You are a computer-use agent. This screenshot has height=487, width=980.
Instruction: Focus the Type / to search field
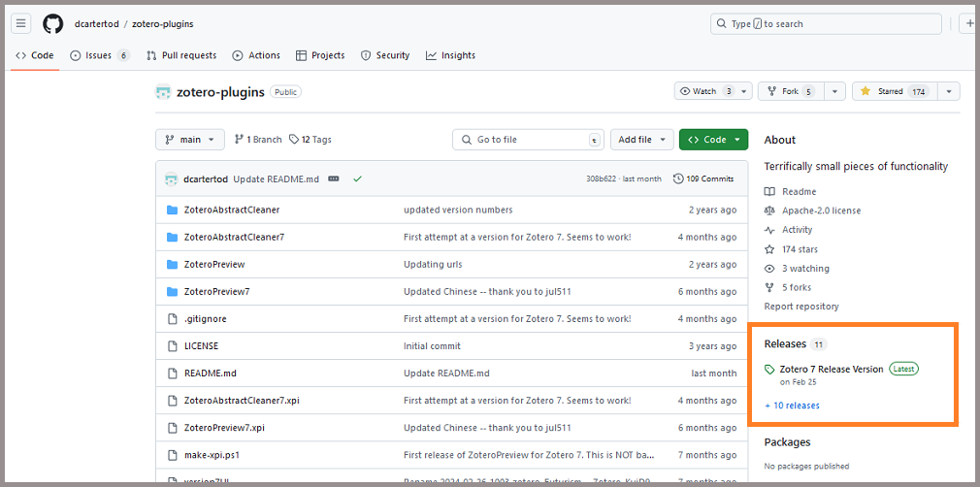[x=826, y=23]
